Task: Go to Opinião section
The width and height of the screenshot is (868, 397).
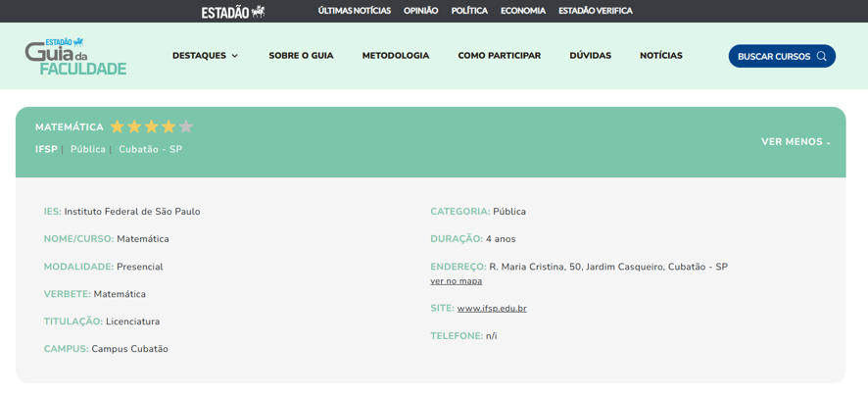Action: (x=420, y=11)
